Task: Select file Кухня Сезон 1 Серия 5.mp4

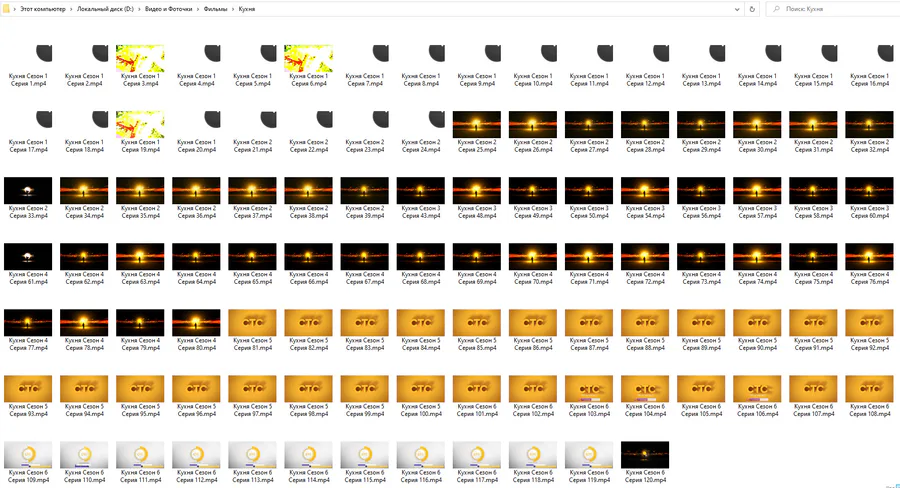Action: click(x=253, y=65)
